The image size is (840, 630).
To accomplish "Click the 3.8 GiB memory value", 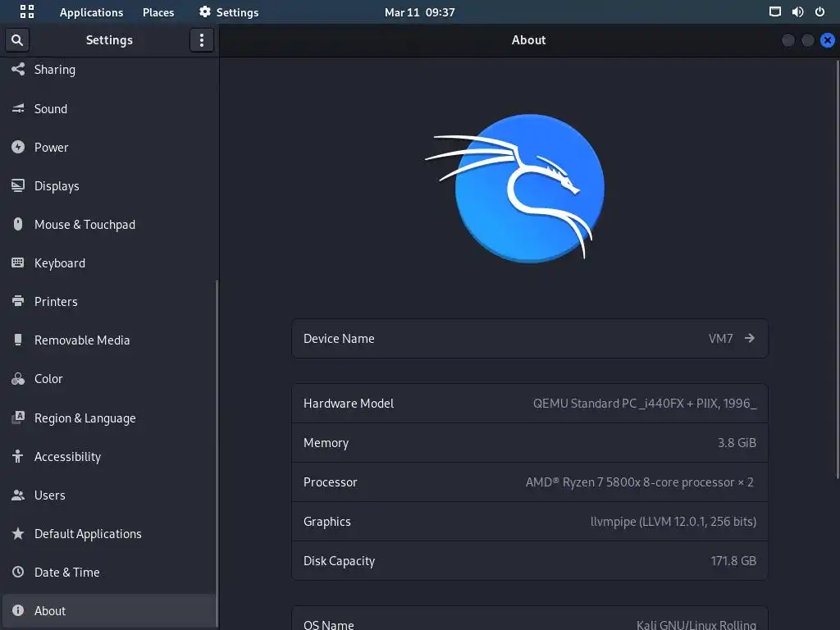I will point(737,442).
